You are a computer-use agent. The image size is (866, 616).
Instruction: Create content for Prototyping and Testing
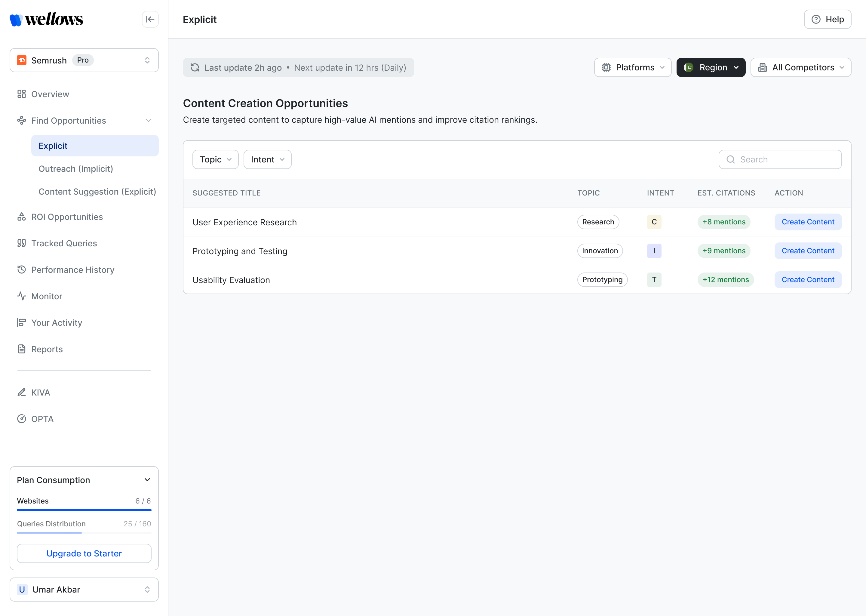[x=808, y=251]
